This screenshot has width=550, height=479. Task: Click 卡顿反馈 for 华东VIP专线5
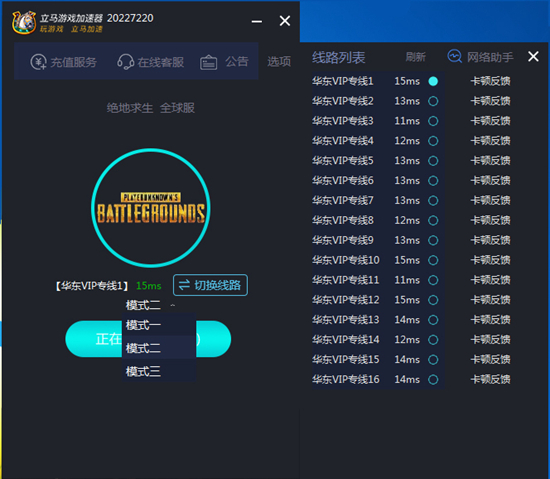click(490, 161)
